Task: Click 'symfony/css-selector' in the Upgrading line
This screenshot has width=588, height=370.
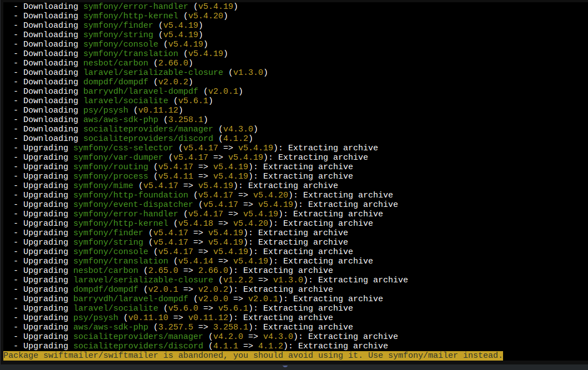Action: (123, 148)
